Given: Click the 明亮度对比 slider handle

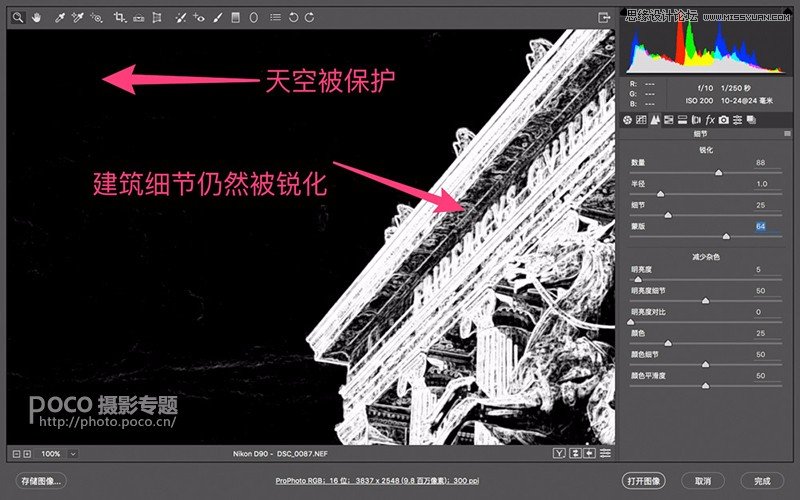Looking at the screenshot, I should pos(631,322).
